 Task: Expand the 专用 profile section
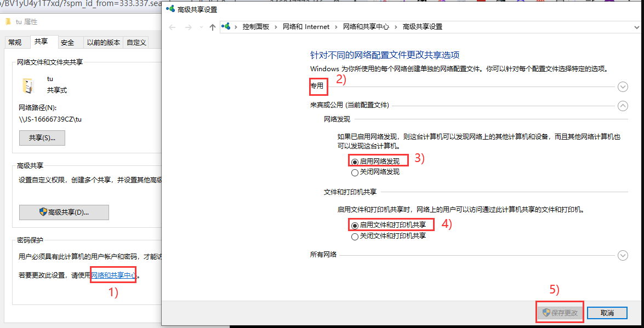click(x=622, y=87)
